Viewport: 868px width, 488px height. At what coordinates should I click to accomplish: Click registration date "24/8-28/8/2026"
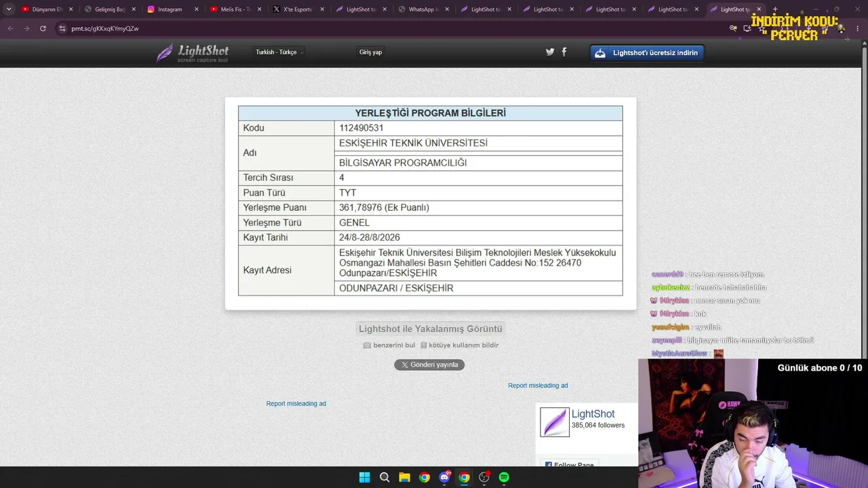pyautogui.click(x=370, y=237)
